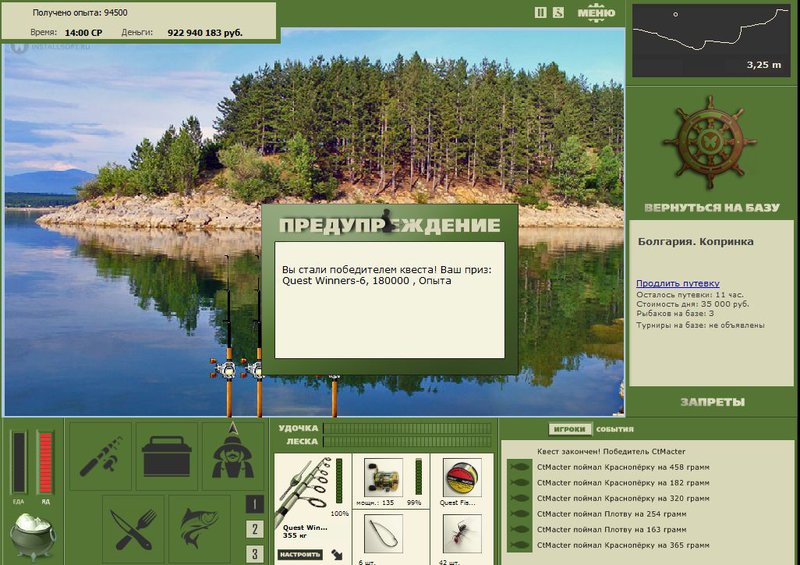
Task: Click the money value 922 940 183 руб.
Action: tap(205, 33)
